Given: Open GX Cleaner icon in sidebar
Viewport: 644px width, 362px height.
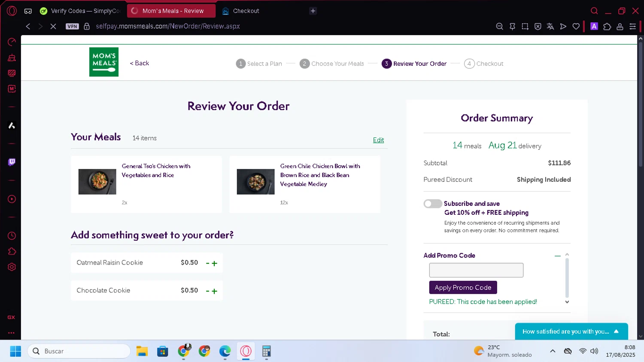Looking at the screenshot, I should [x=12, y=58].
